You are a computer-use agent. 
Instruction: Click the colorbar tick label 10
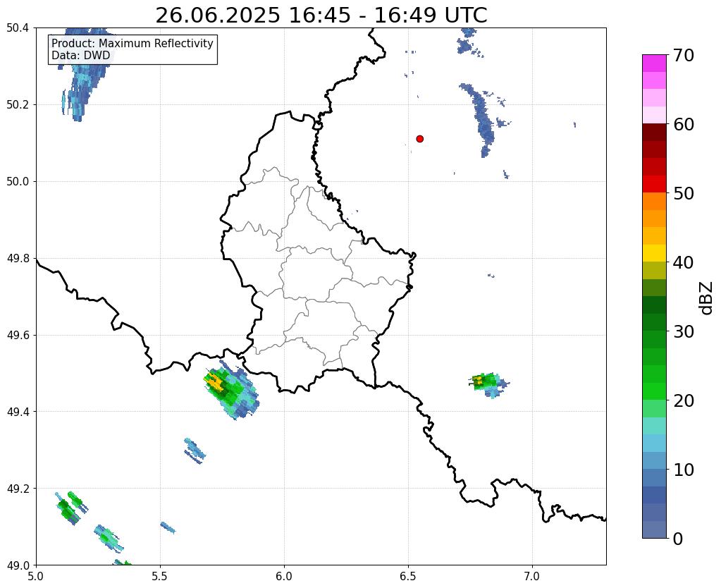click(x=684, y=470)
